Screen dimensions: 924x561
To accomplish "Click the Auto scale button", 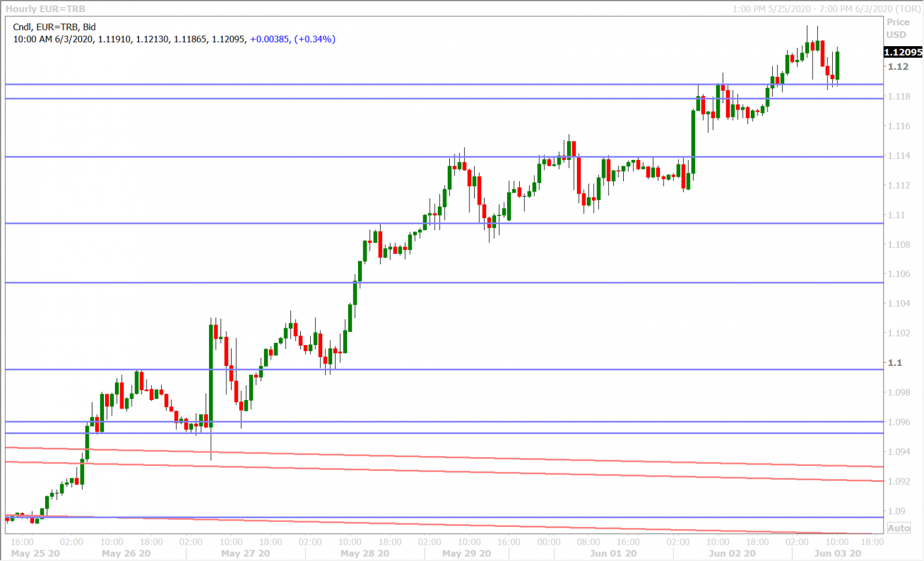I will 899,528.
